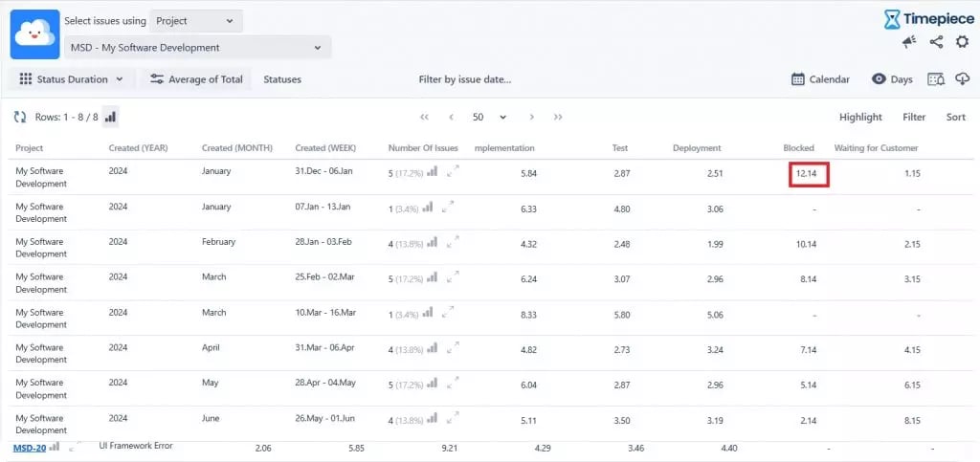Open the 'Select issues using' Project dropdown

[x=196, y=21]
